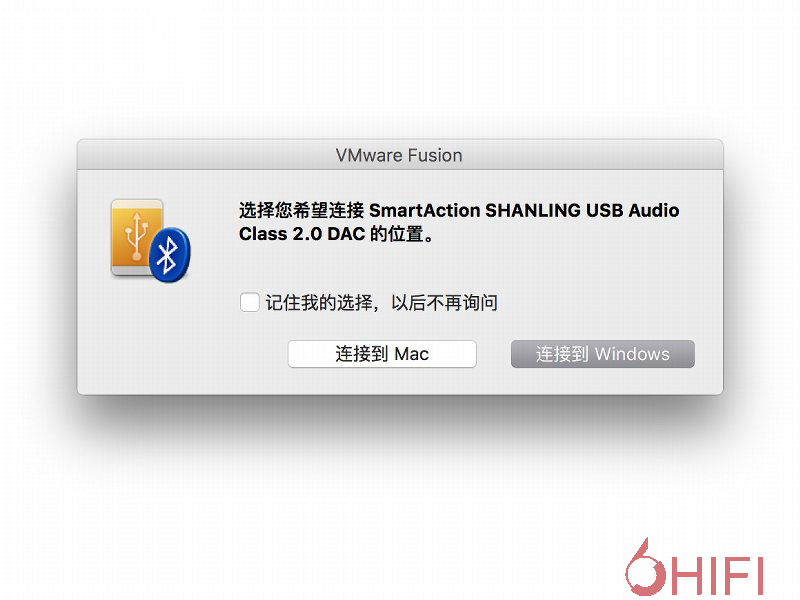Toggle checkbox via 记住我的选择 label text
800x600 pixels.
tap(319, 303)
